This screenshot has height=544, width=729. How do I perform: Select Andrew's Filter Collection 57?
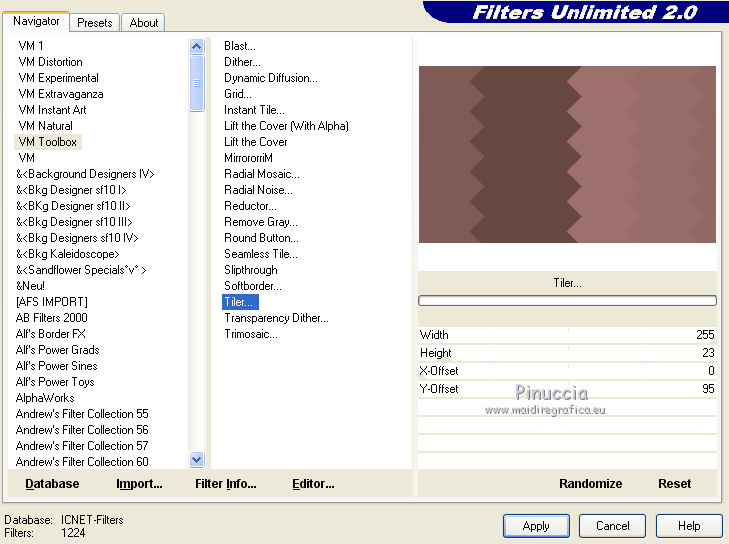[x=82, y=446]
